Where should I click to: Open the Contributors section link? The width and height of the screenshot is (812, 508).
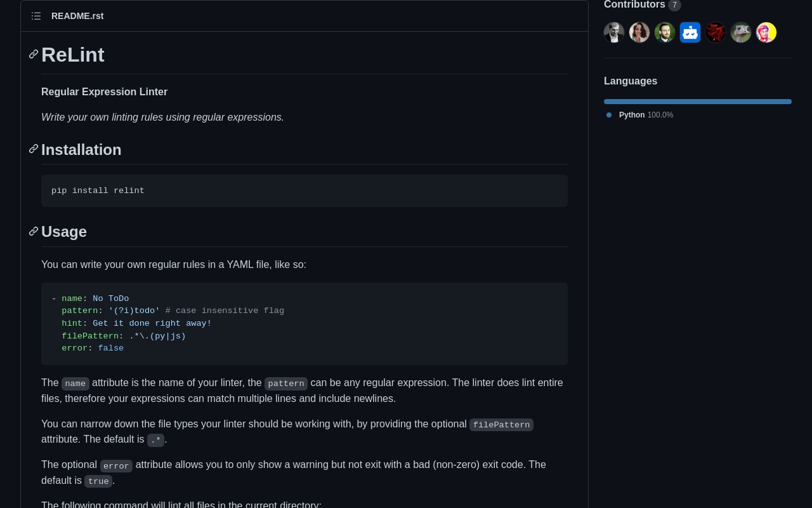coord(634,5)
